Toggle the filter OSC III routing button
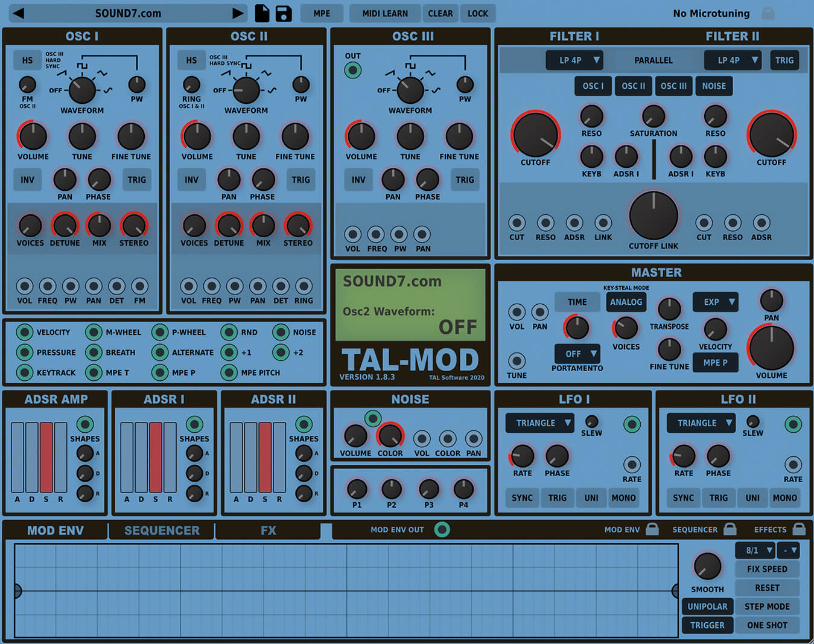Viewport: 814px width, 644px height. pyautogui.click(x=673, y=86)
